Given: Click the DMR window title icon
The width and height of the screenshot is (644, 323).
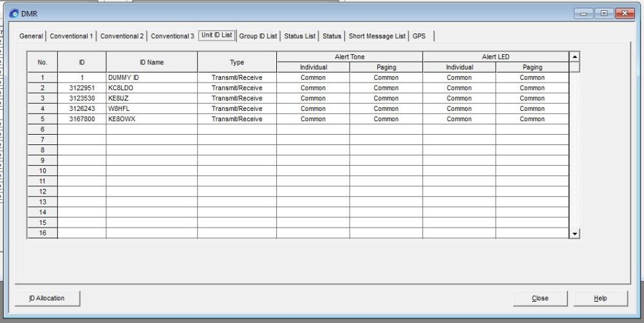Looking at the screenshot, I should [14, 12].
